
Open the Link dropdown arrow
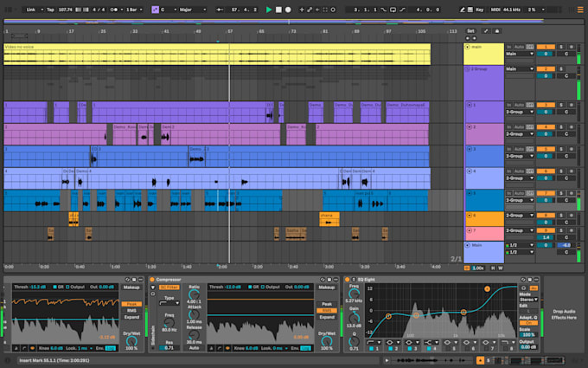coord(42,10)
